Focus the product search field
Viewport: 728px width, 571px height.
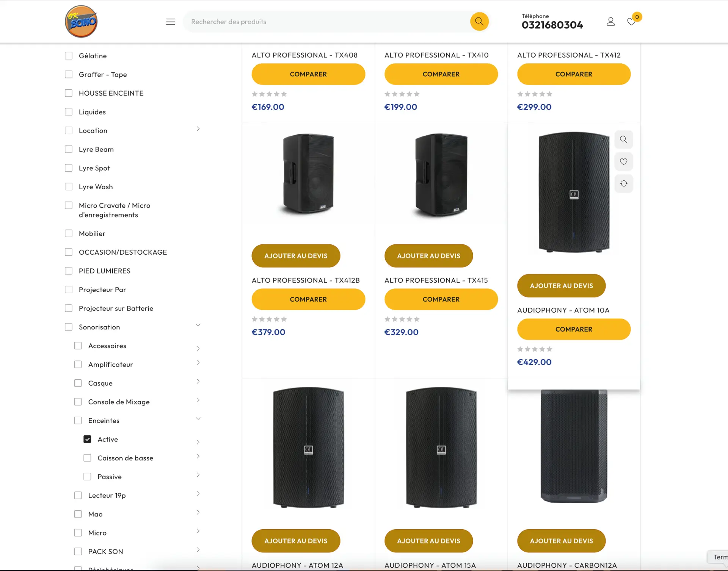pyautogui.click(x=326, y=22)
